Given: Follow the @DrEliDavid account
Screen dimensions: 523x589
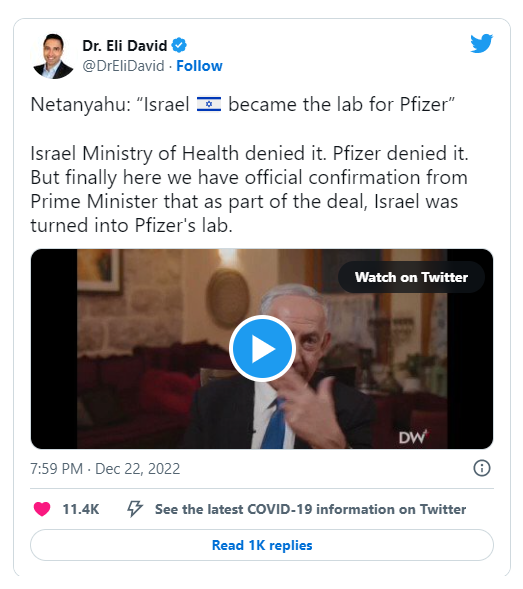Looking at the screenshot, I should (199, 66).
